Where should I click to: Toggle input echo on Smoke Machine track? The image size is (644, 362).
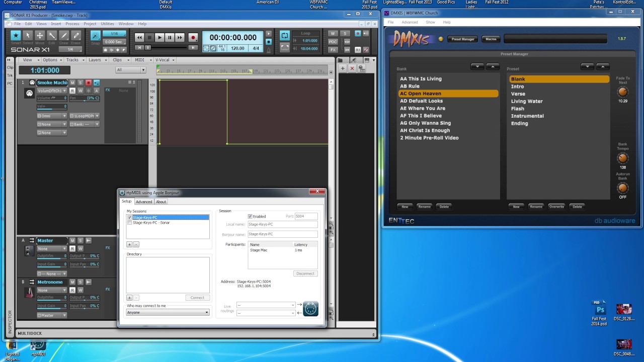96,82
